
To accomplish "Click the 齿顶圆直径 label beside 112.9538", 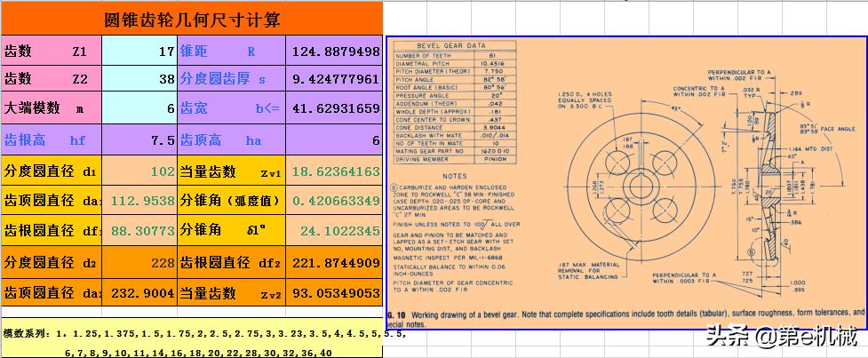I will pyautogui.click(x=52, y=200).
